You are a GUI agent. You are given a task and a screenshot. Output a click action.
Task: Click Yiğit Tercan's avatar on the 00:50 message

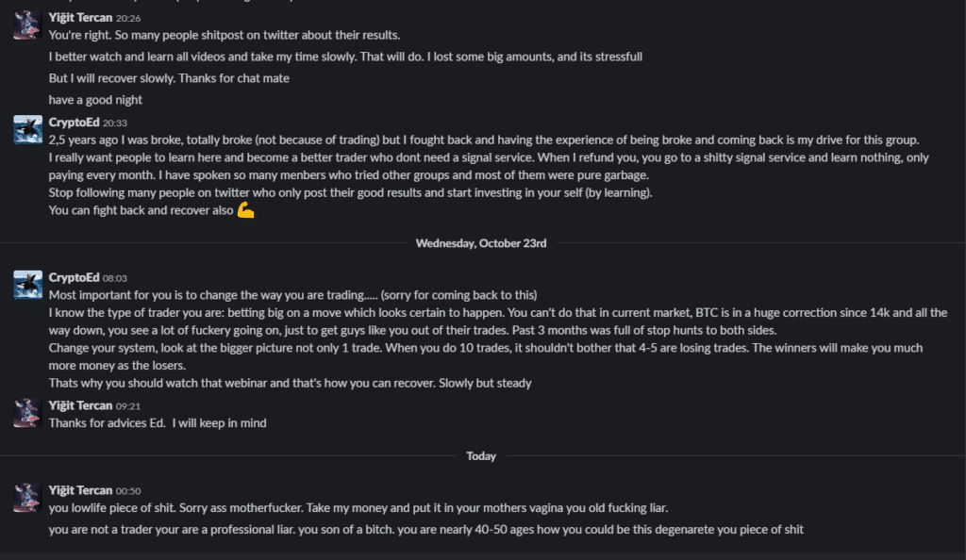27,498
